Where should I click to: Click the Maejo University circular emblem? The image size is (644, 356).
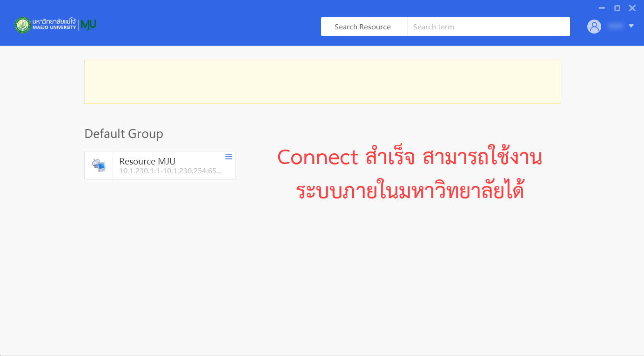tap(22, 25)
